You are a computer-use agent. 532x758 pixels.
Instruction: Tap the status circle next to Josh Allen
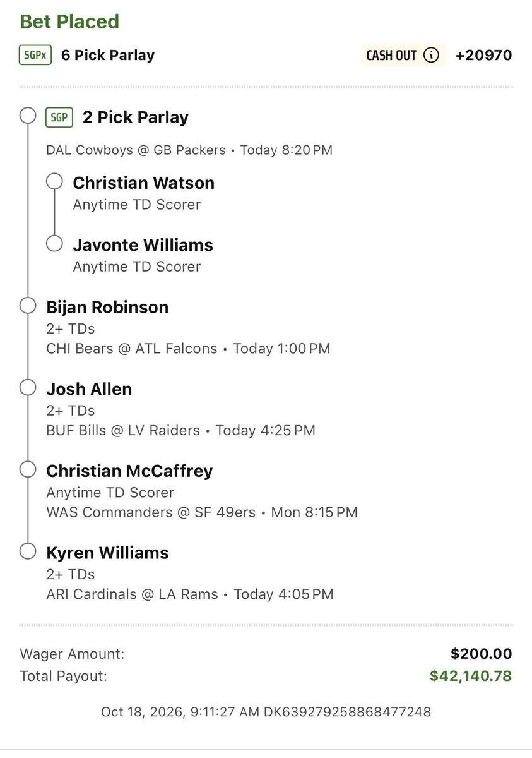28,388
